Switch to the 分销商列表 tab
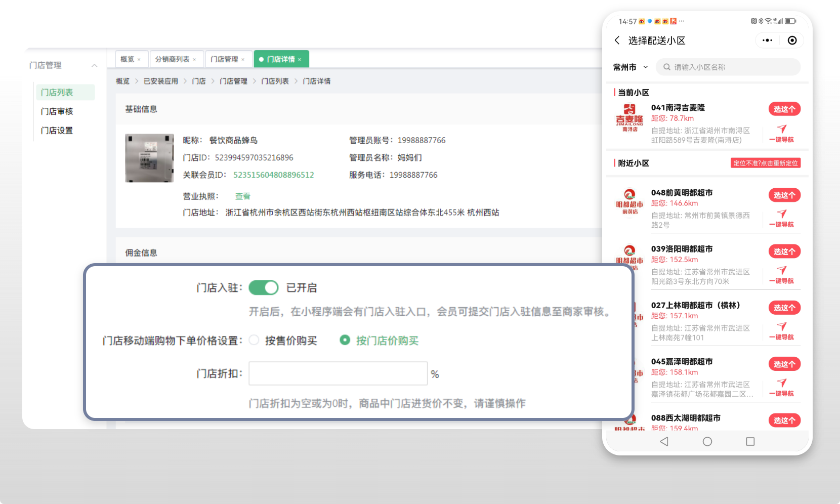 pyautogui.click(x=172, y=59)
